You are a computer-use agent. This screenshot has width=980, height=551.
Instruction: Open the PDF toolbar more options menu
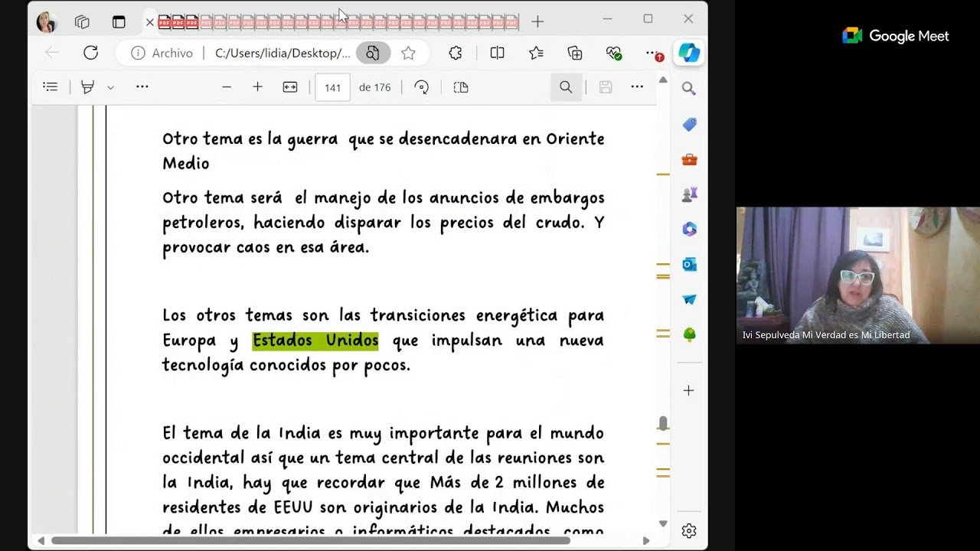point(637,86)
